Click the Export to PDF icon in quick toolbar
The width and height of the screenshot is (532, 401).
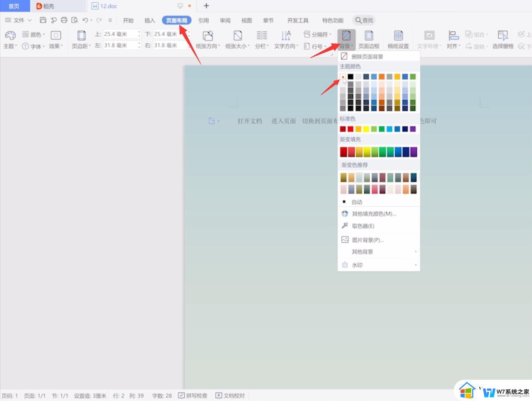53,20
